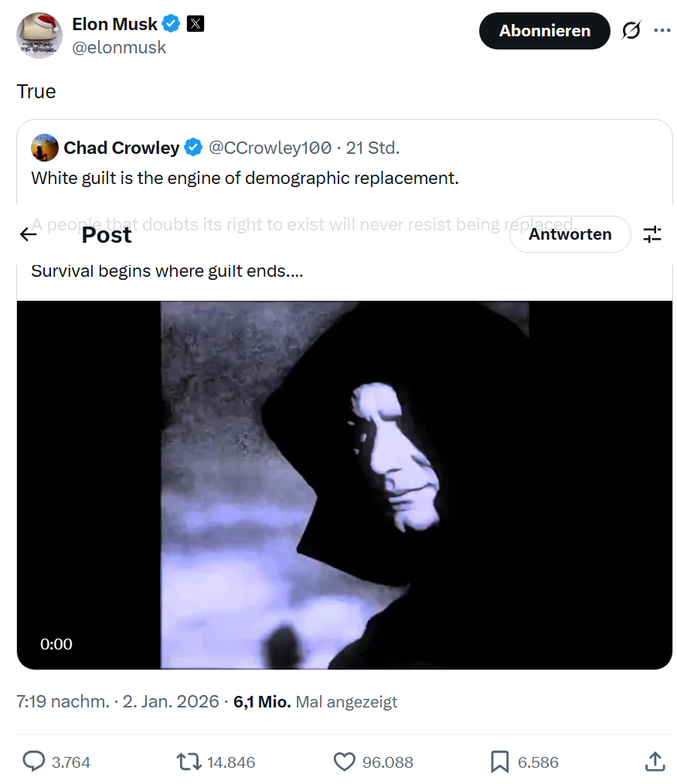Screen dimensions: 677x784
Task: Click the reply comment icon
Action: 34,762
